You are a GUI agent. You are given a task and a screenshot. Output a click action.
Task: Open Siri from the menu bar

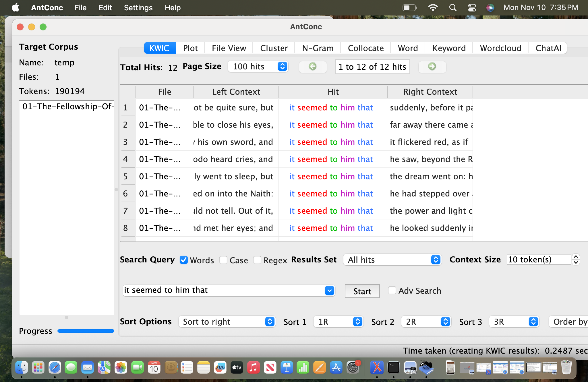point(490,8)
